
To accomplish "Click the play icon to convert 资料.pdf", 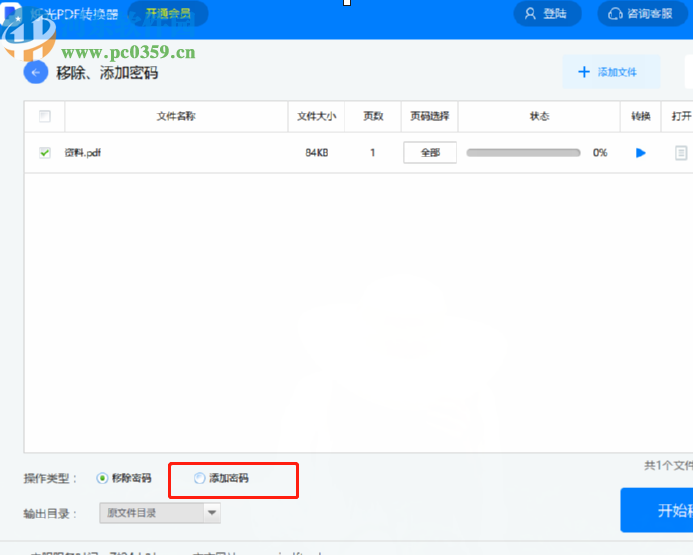I will [641, 153].
